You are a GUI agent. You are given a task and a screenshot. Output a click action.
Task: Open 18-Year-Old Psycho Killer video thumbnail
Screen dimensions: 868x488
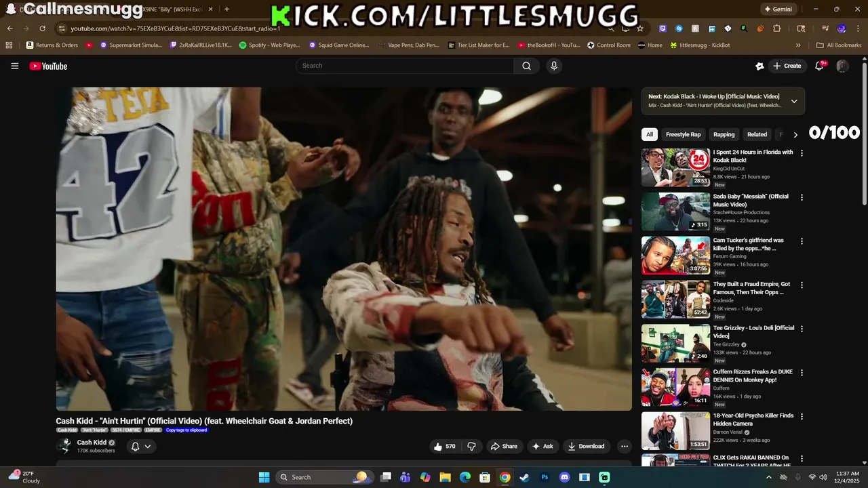[x=676, y=431]
